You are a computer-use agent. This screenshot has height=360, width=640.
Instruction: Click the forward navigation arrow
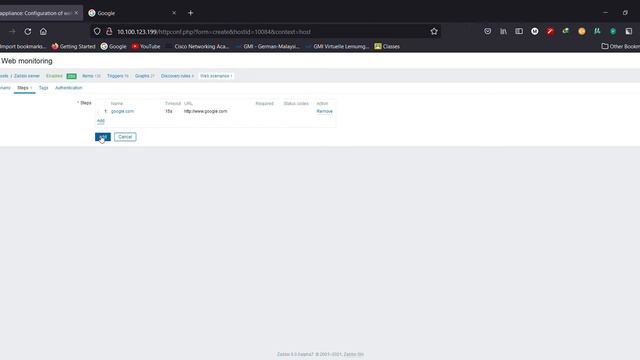[12, 31]
